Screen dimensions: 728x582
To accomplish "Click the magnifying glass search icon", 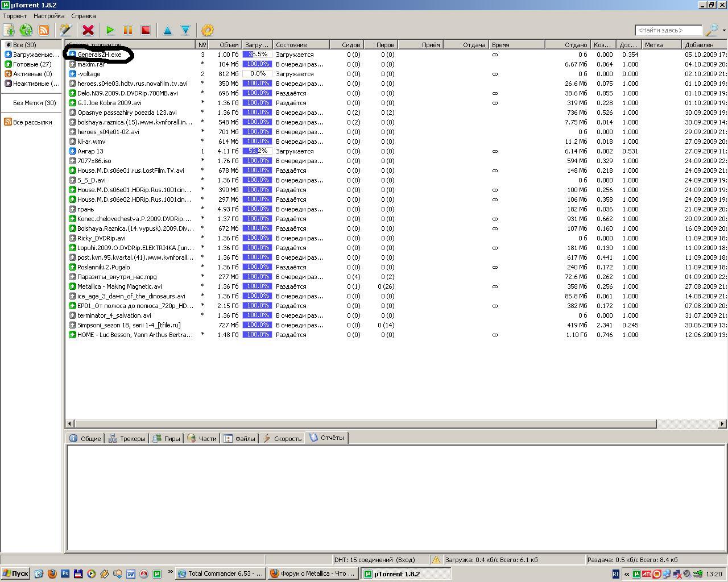I will [x=711, y=30].
